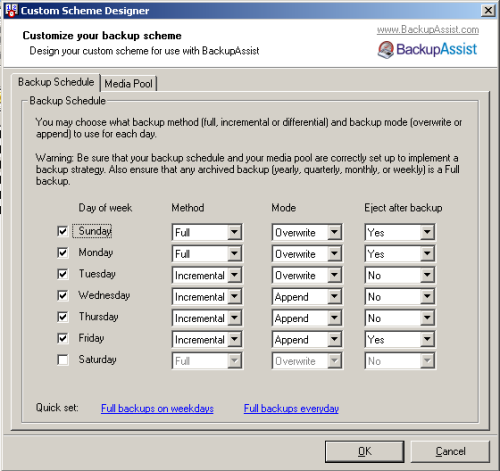Click the Method column header
This screenshot has width=500, height=471.
[188, 208]
